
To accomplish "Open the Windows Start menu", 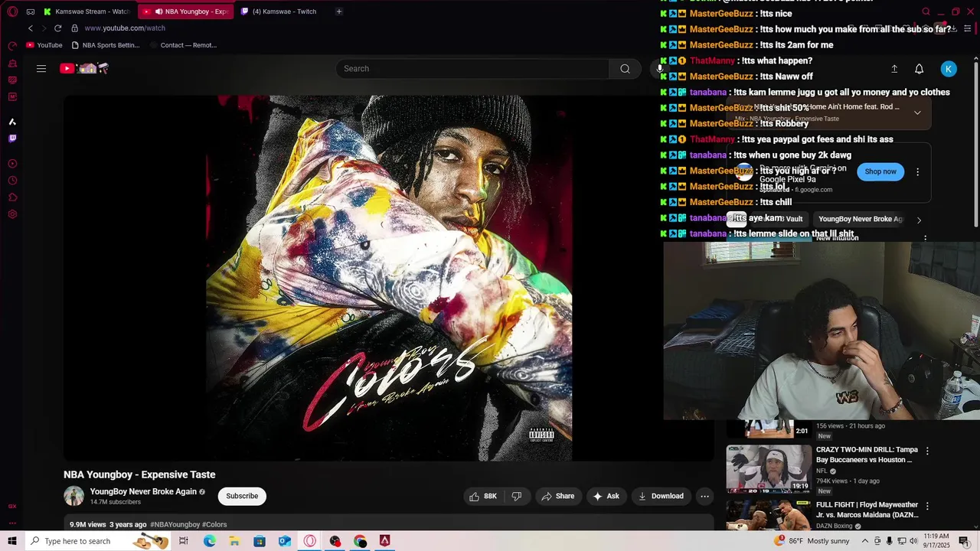I will click(x=12, y=541).
